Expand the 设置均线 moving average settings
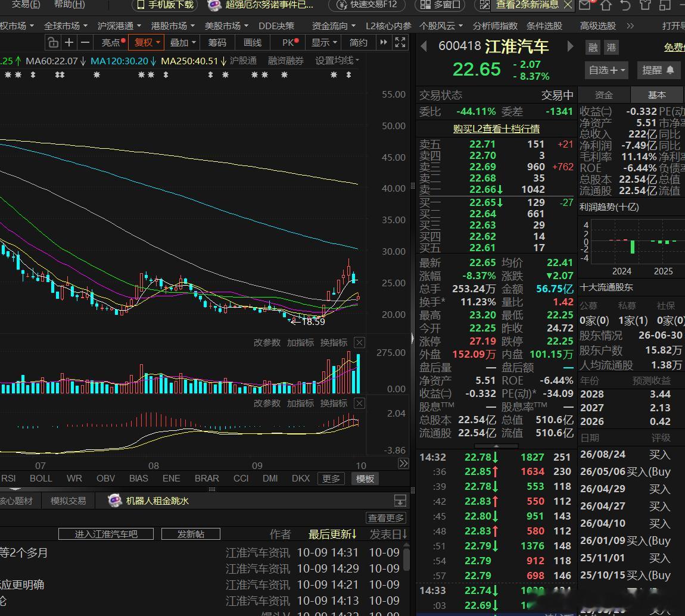Image resolution: width=685 pixels, height=616 pixels. (337, 61)
